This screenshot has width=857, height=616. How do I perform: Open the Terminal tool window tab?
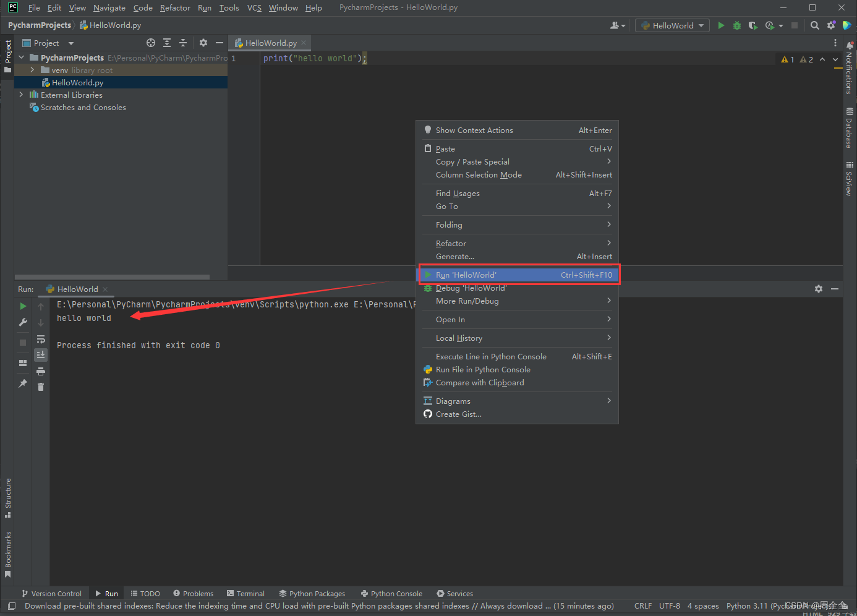coord(245,593)
